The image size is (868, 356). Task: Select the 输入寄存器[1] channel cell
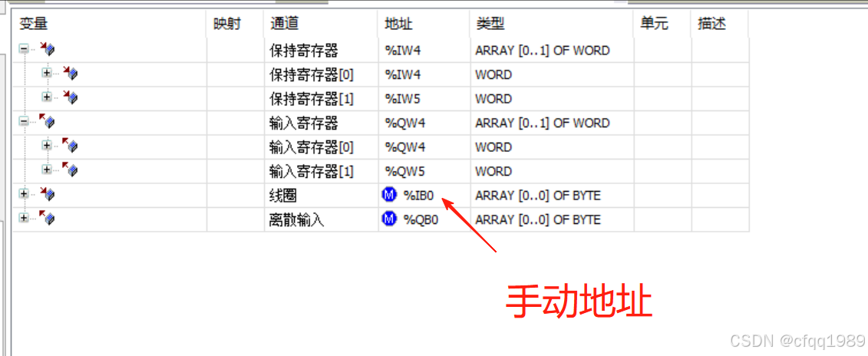pos(321,171)
